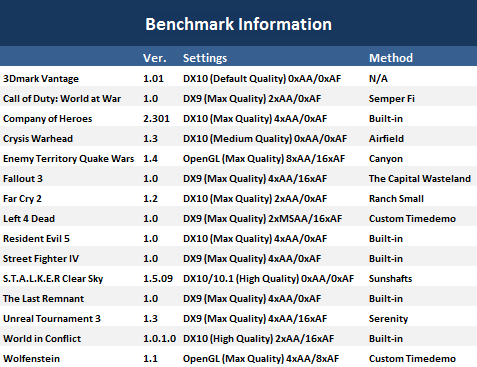
Task: Click the 'Airfield' method cell
Action: [x=386, y=139]
